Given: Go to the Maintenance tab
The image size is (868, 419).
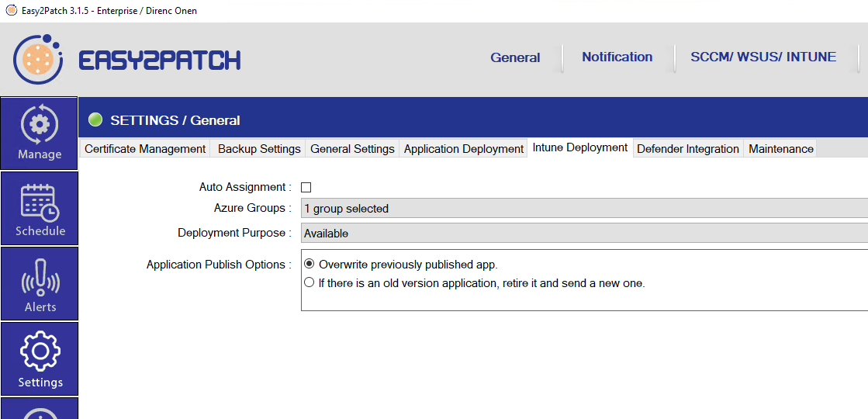Looking at the screenshot, I should (x=780, y=149).
